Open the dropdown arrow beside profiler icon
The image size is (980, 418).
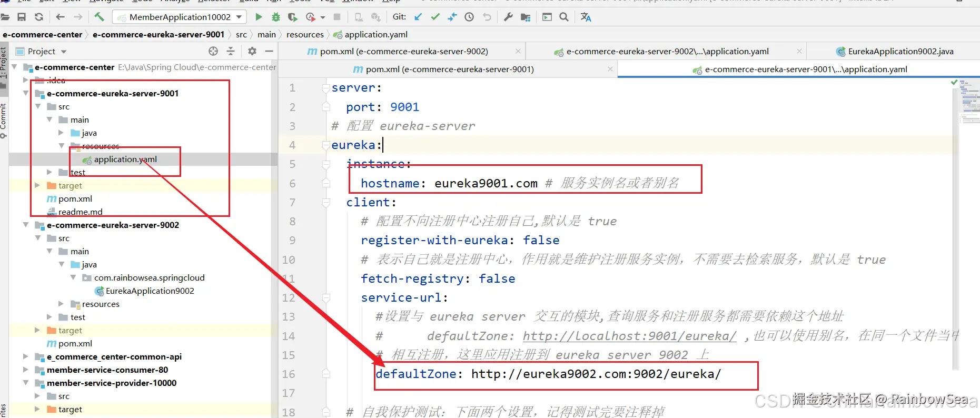322,17
